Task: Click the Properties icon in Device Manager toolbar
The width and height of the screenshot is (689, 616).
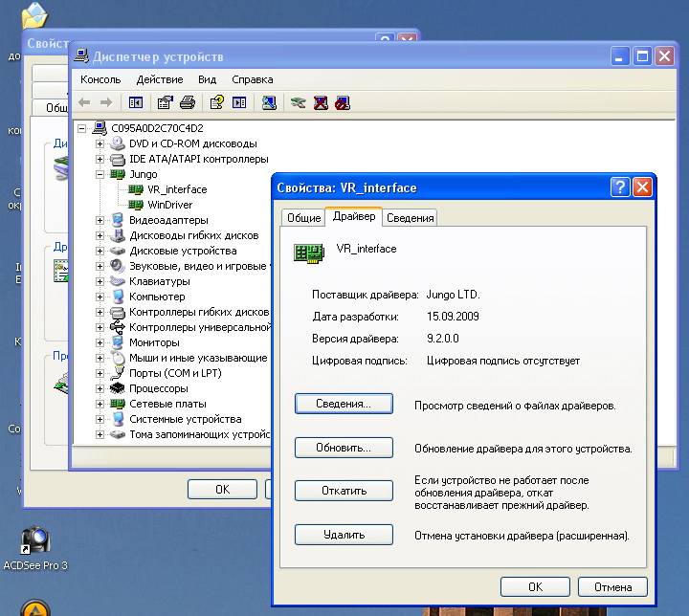Action: tap(165, 102)
